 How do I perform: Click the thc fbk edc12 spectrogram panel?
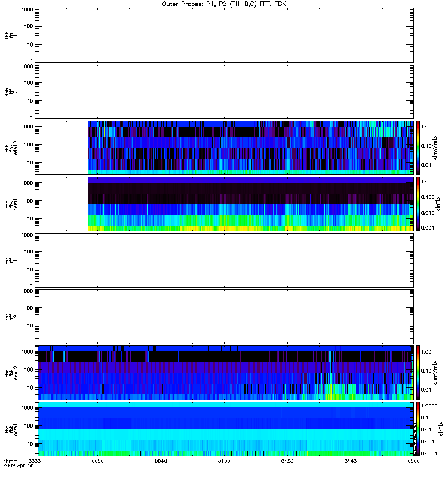click(224, 373)
